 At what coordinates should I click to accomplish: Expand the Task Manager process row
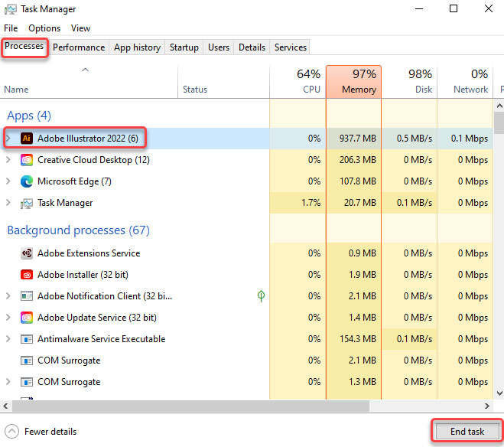coord(8,203)
